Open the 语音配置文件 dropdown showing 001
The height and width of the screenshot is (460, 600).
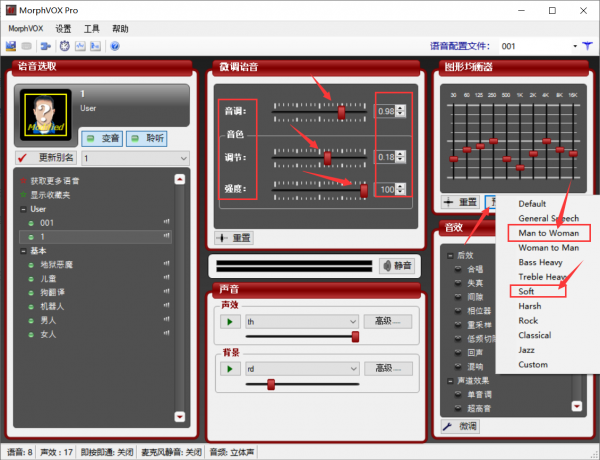[x=539, y=46]
